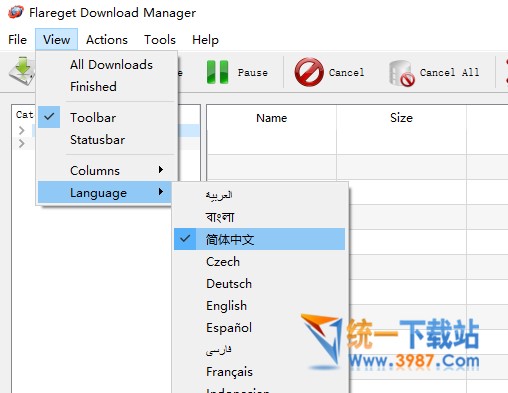Toggle the Toolbar checked option

pyautogui.click(x=107, y=117)
